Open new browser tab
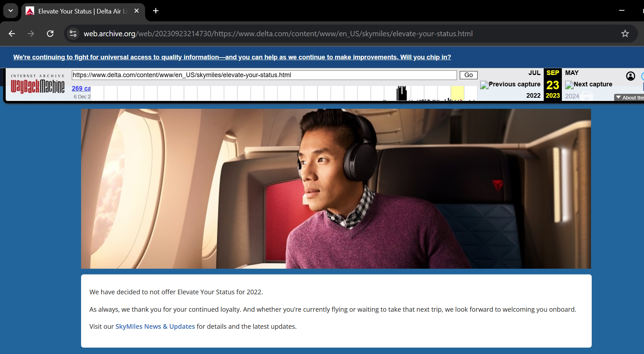Viewport: 644px width, 354px height. click(155, 11)
